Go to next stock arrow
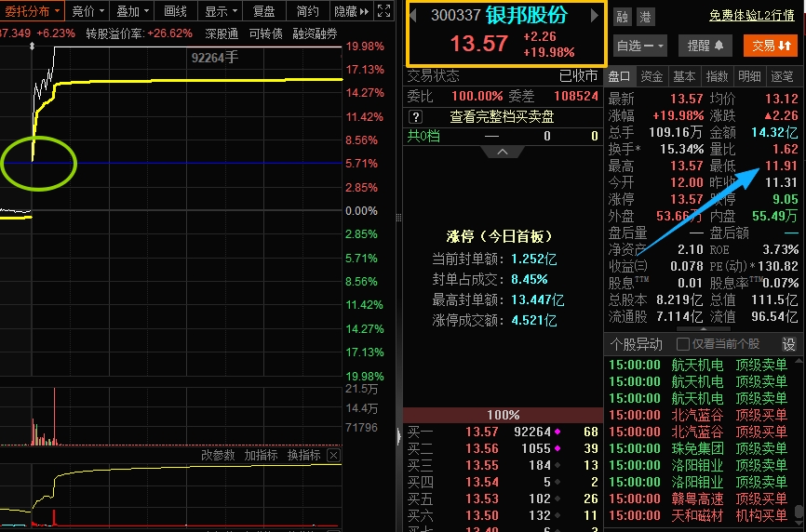The height and width of the screenshot is (532, 806). pyautogui.click(x=594, y=16)
